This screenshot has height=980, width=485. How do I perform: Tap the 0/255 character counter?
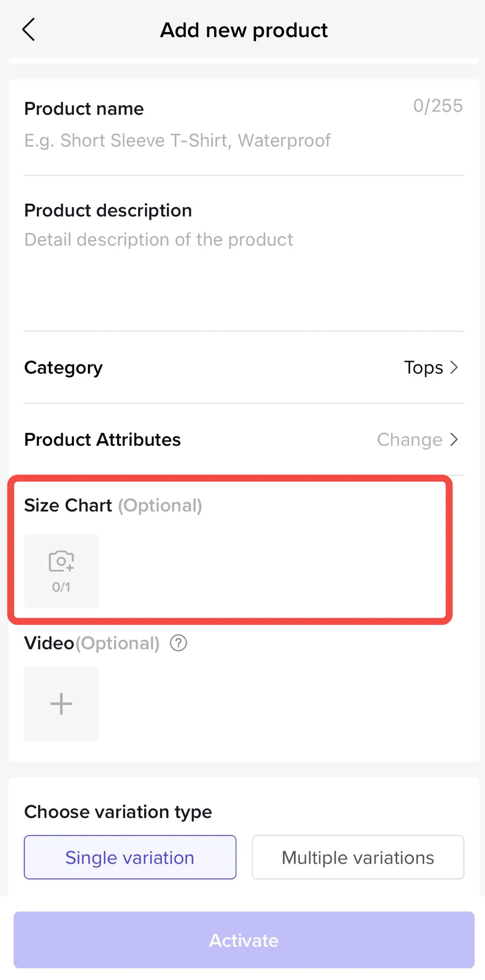coord(438,106)
